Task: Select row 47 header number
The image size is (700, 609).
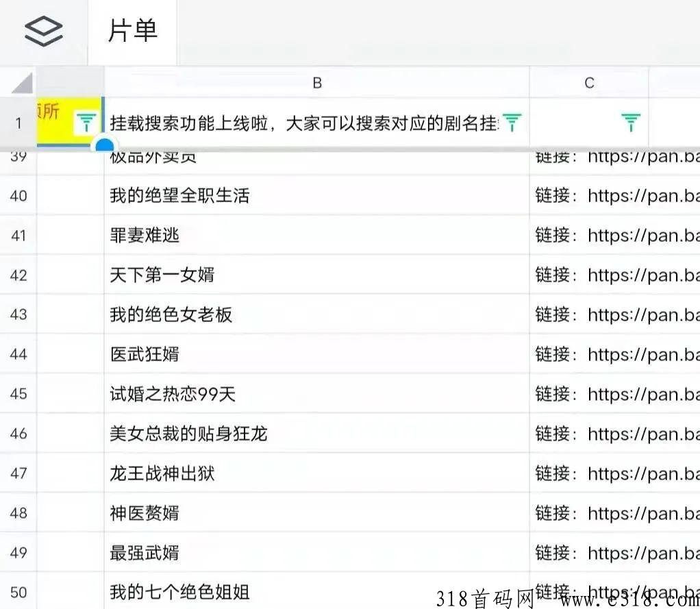Action: [18, 473]
